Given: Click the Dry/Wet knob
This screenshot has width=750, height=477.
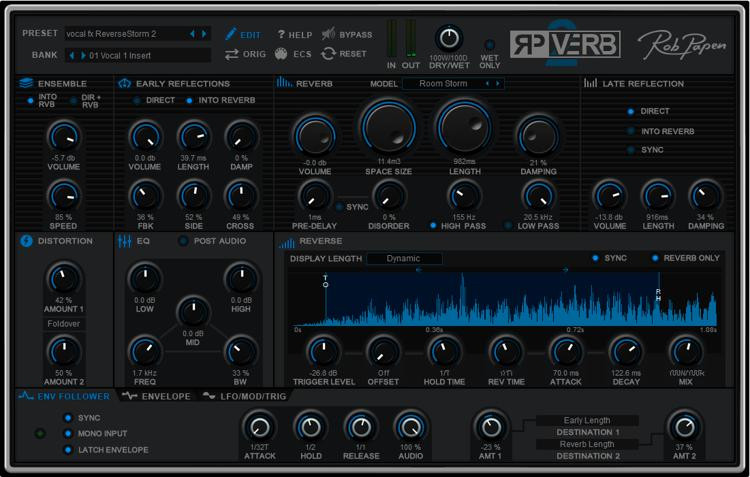Looking at the screenshot, I should click(x=449, y=38).
